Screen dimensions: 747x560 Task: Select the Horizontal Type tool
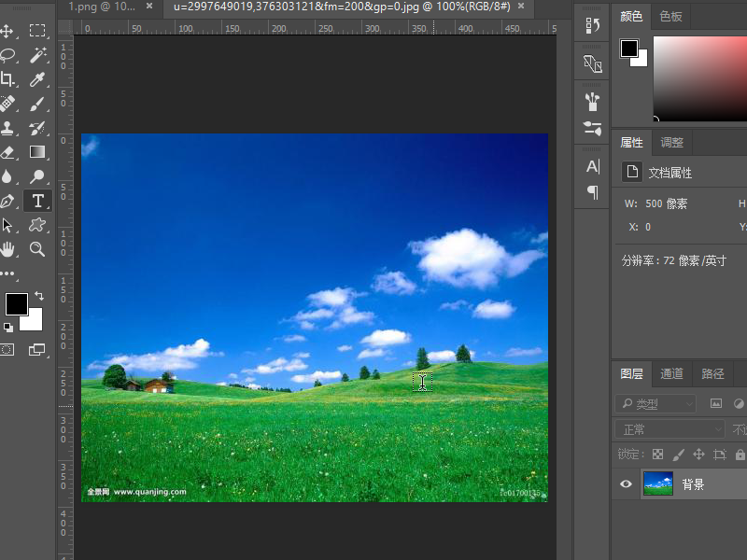point(37,201)
